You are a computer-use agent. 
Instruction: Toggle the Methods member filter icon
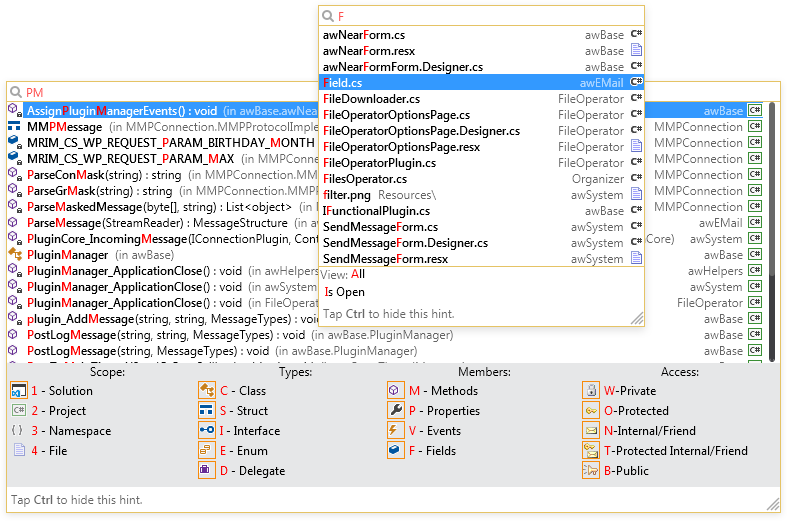[396, 390]
